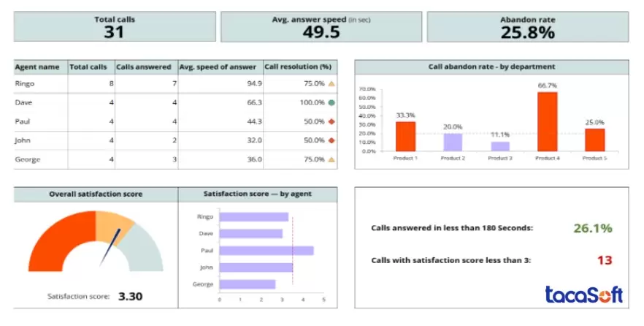Click the Satisfaction score — by agent title
This screenshot has width=644, height=326.
pos(258,194)
